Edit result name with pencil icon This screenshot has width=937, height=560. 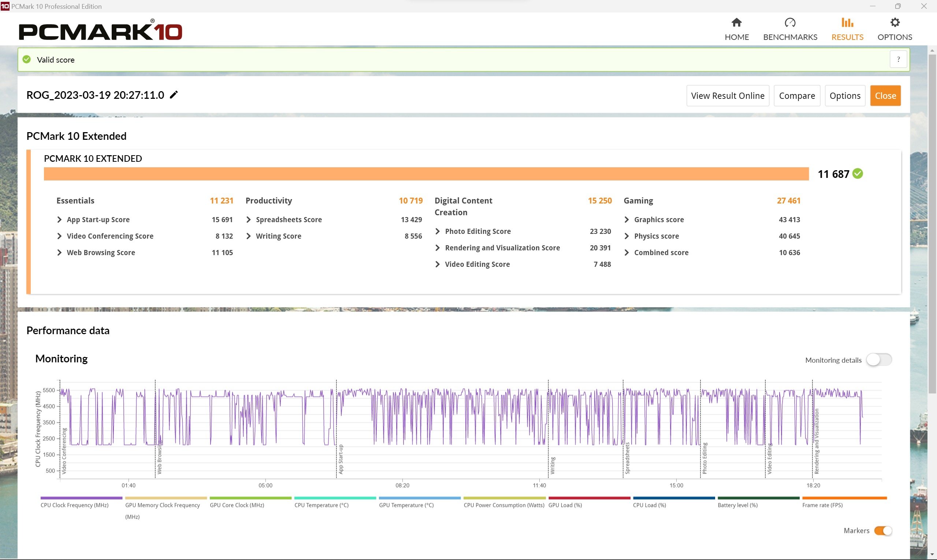click(x=174, y=95)
